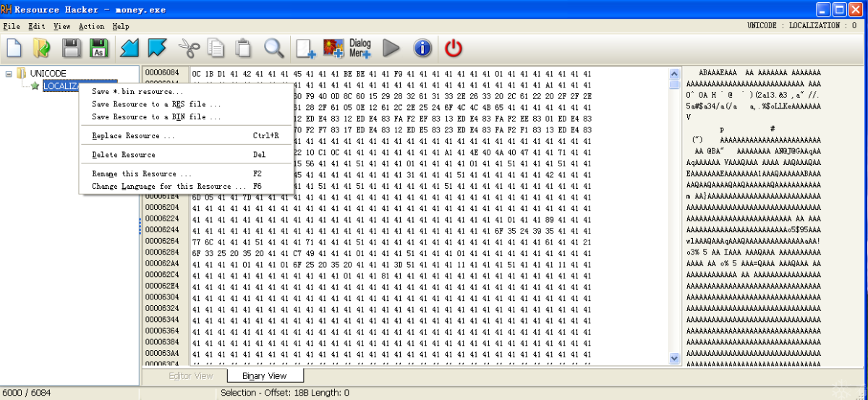Image resolution: width=868 pixels, height=400 pixels.
Task: Click the Open file folder icon
Action: (42, 48)
